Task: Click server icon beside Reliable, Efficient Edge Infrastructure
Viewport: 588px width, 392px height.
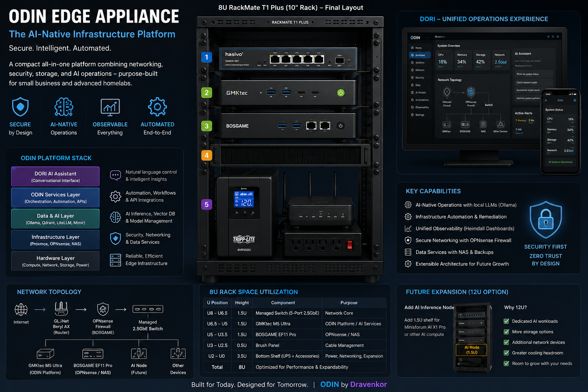Action: (x=115, y=260)
